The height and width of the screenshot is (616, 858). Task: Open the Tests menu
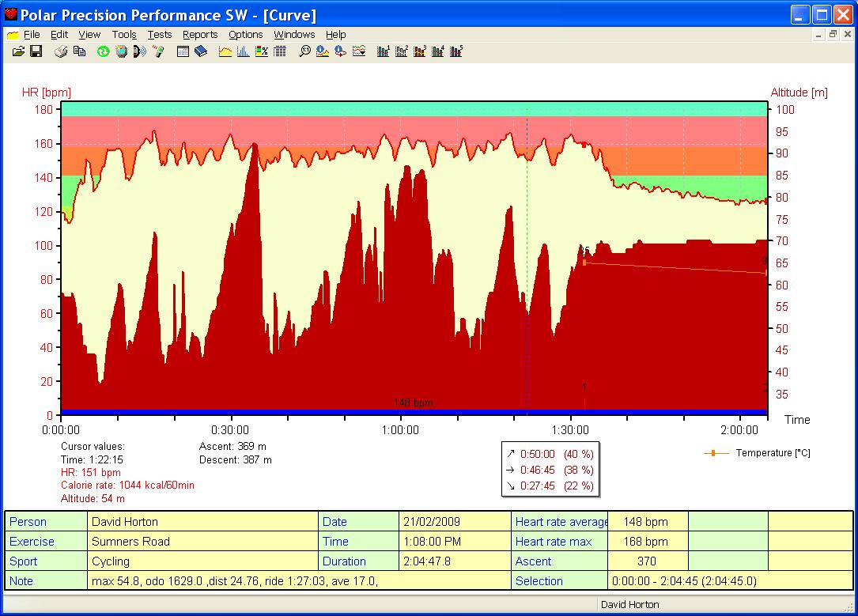pyautogui.click(x=159, y=34)
